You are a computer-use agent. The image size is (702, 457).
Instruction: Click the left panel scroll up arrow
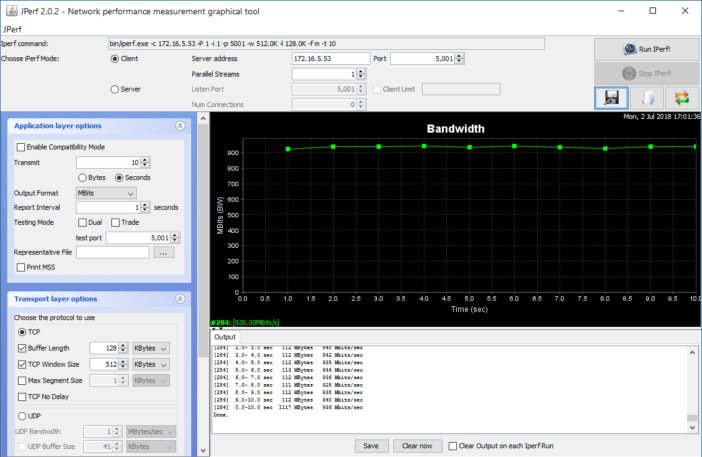pyautogui.click(x=203, y=119)
